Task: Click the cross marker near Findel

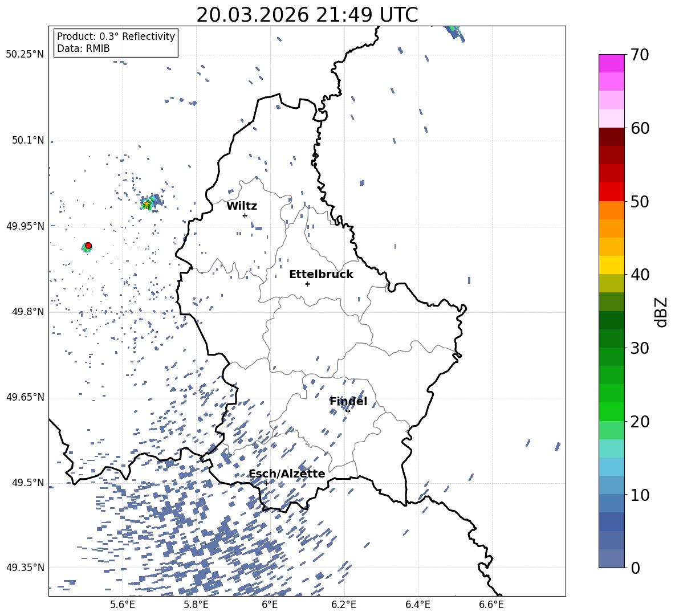Action: tap(348, 411)
